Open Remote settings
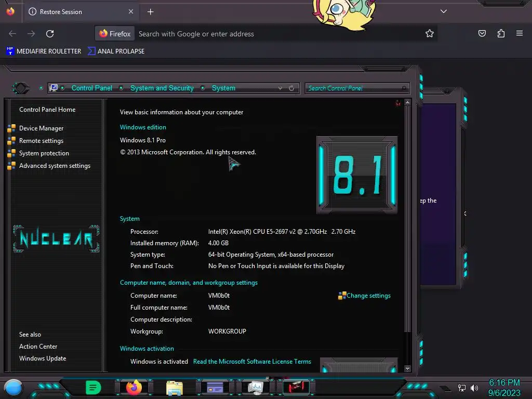532x399 pixels. (x=41, y=141)
